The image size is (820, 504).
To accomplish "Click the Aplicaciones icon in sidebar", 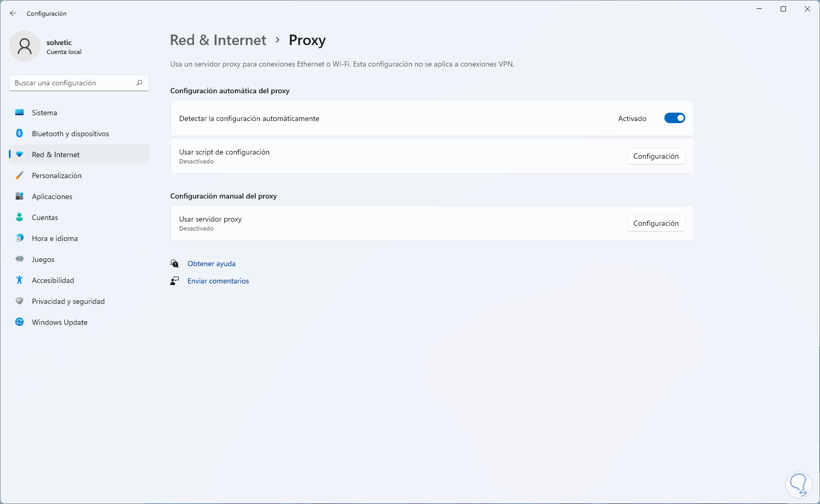I will (19, 196).
